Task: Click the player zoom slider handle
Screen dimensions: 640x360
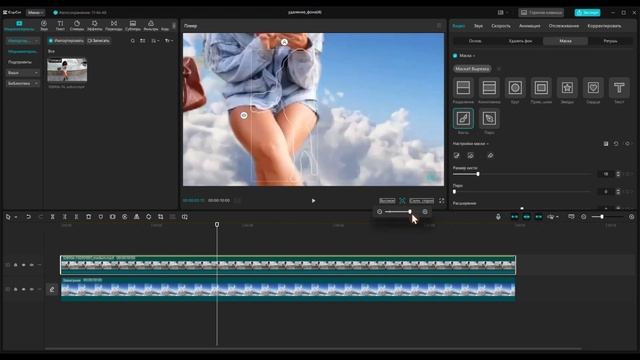Action: click(x=410, y=212)
